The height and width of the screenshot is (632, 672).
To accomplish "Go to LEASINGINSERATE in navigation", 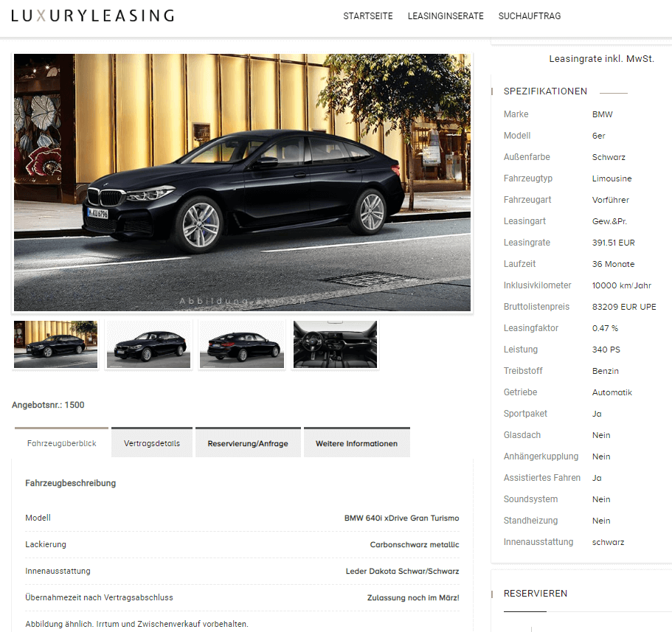I will (446, 16).
